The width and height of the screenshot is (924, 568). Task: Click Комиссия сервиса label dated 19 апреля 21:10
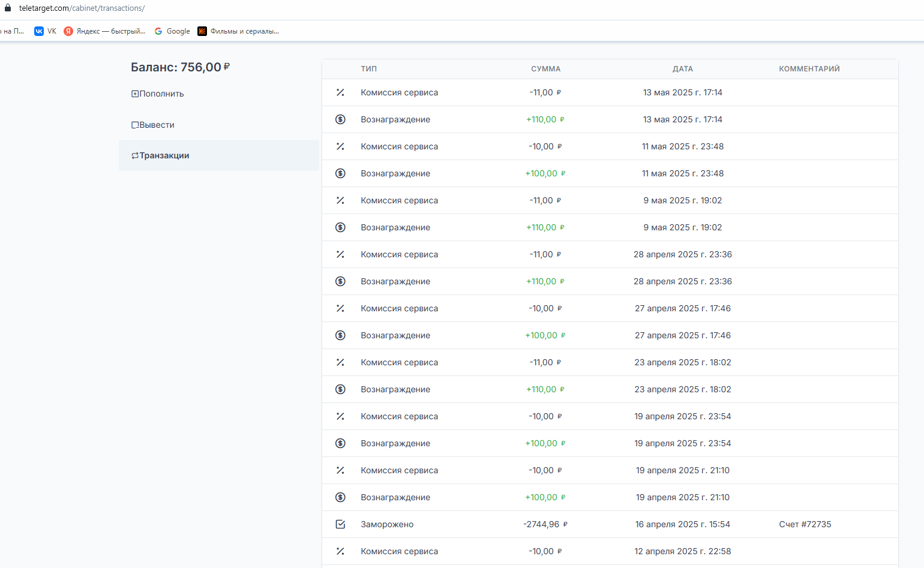[x=399, y=470]
